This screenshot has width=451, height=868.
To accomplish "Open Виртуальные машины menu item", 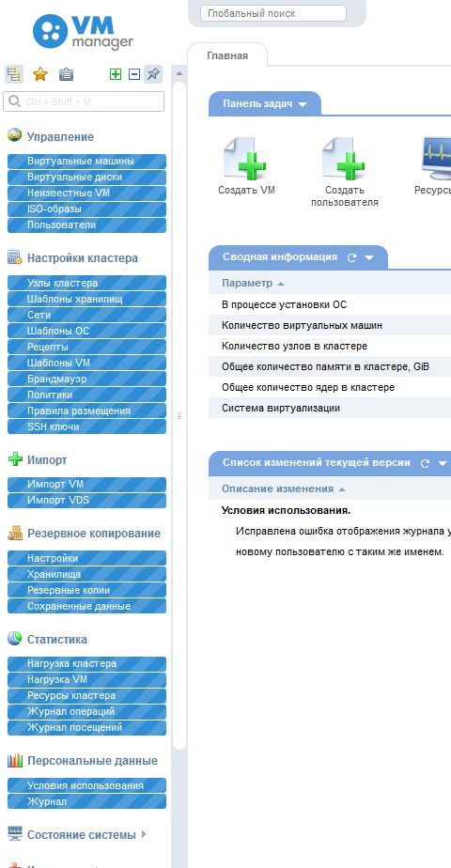I will click(x=86, y=161).
